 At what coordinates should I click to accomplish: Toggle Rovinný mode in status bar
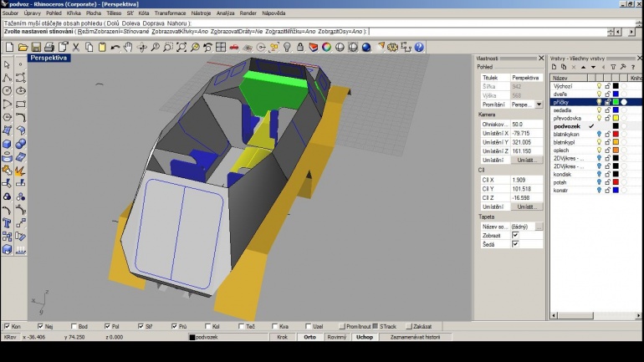coord(337,337)
